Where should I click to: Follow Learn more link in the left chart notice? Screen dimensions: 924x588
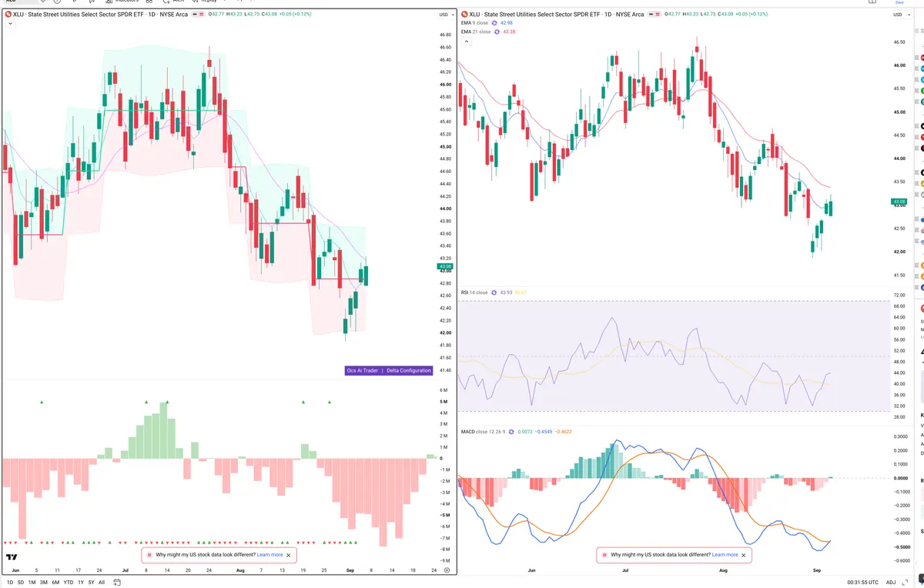point(270,555)
